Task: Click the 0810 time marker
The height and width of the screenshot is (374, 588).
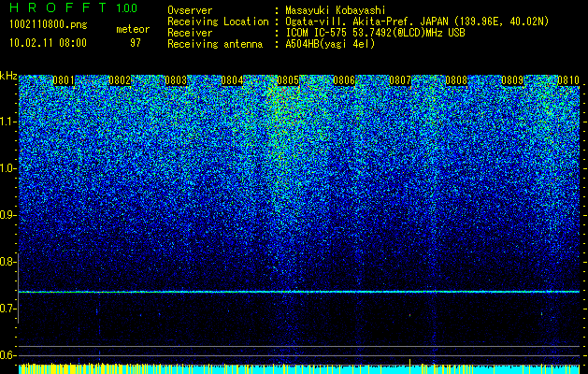Action: (x=568, y=80)
